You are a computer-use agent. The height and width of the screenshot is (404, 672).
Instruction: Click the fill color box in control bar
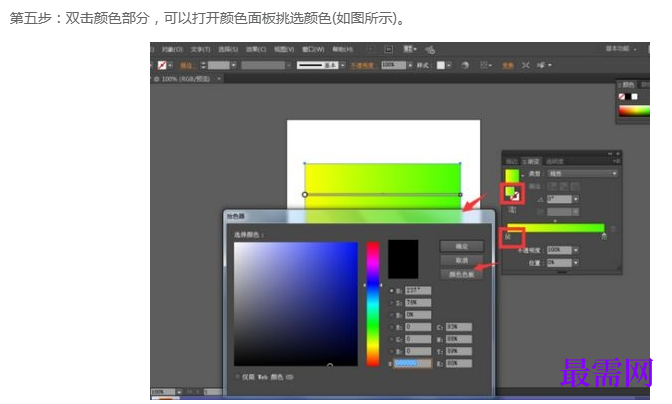click(162, 65)
